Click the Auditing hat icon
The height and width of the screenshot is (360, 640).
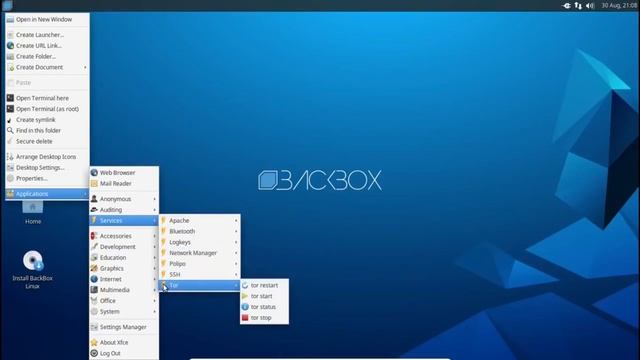tap(94, 209)
